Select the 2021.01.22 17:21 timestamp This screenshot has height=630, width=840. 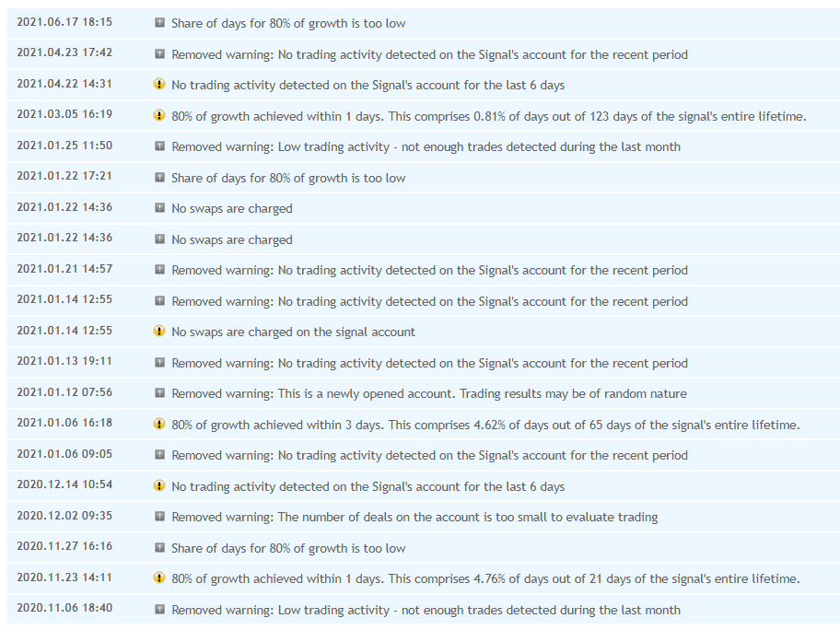point(64,177)
